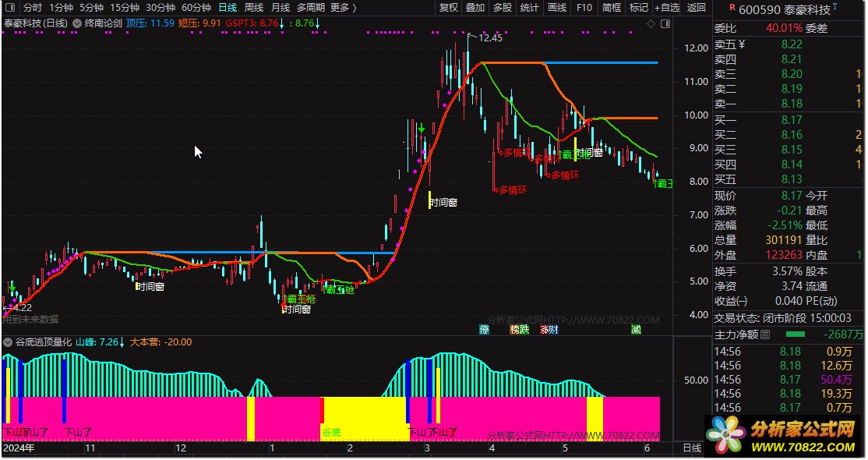The width and height of the screenshot is (868, 460).
Task: Add stock via +自选 button
Action: tap(667, 8)
